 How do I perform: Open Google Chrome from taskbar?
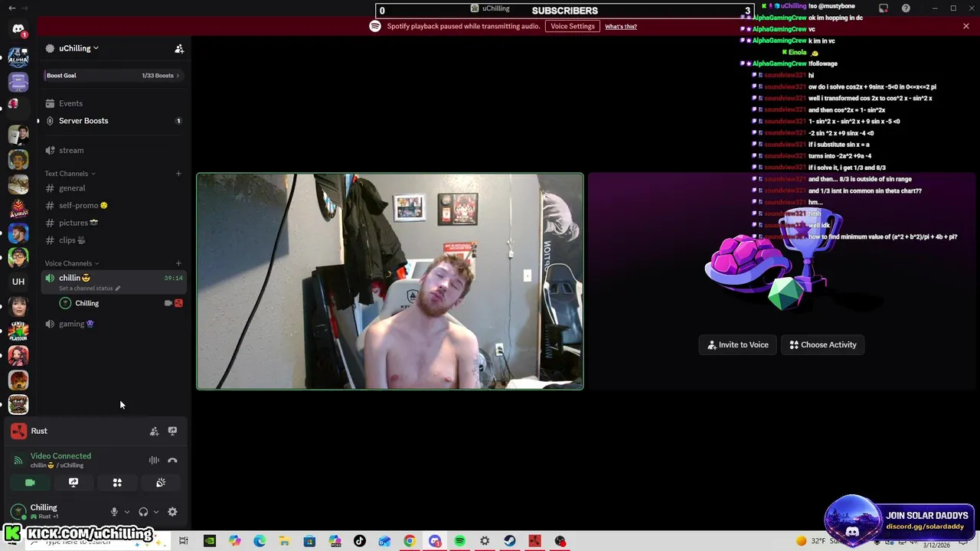(410, 541)
